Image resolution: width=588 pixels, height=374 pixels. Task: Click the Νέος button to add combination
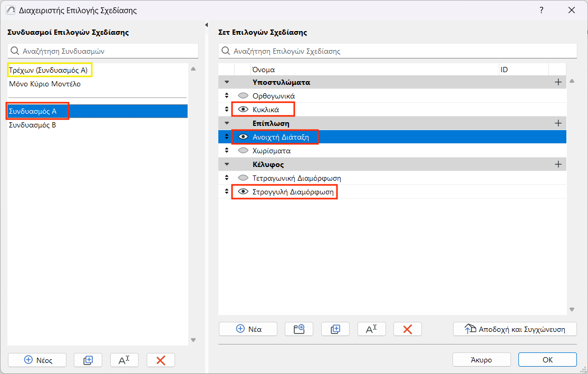37,360
